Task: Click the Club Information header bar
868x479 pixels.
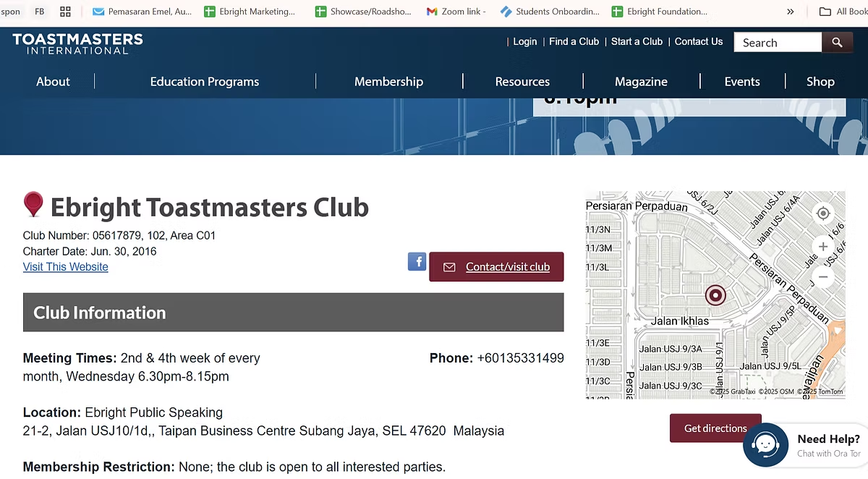Action: click(293, 313)
